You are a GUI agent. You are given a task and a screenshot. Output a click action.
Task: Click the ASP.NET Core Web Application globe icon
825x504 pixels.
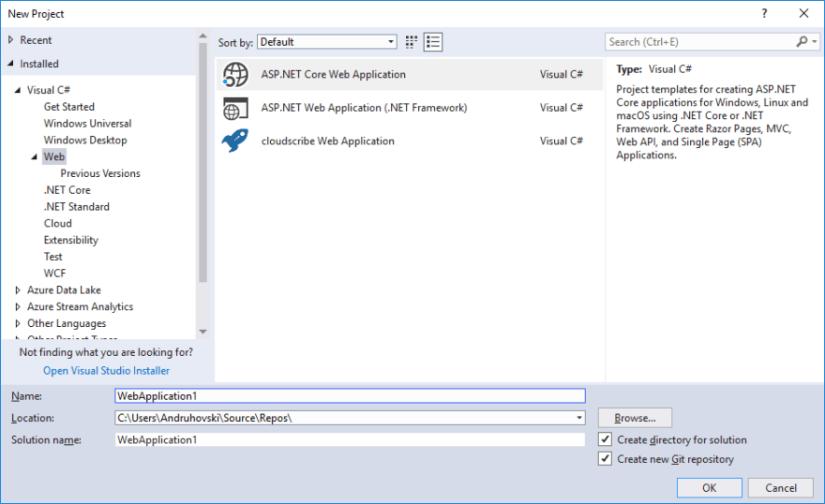click(x=235, y=74)
